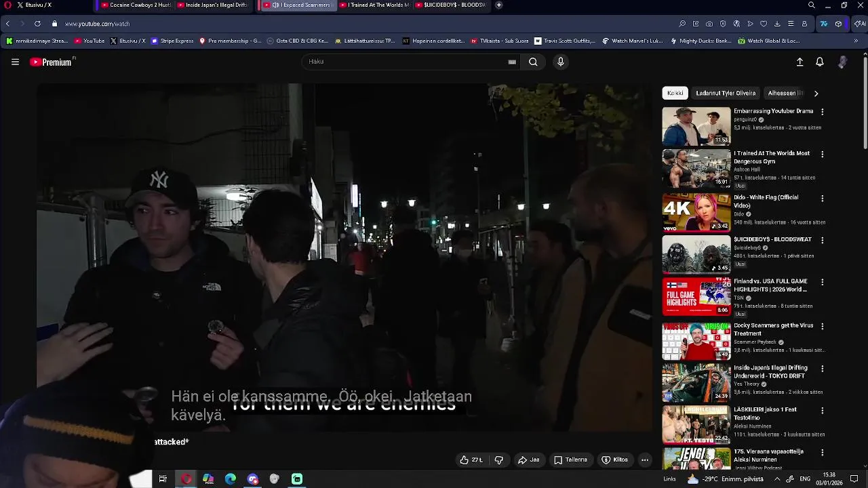868x488 pixels.
Task: Open Microsoft Edge in Windows taskbar
Action: point(231,479)
